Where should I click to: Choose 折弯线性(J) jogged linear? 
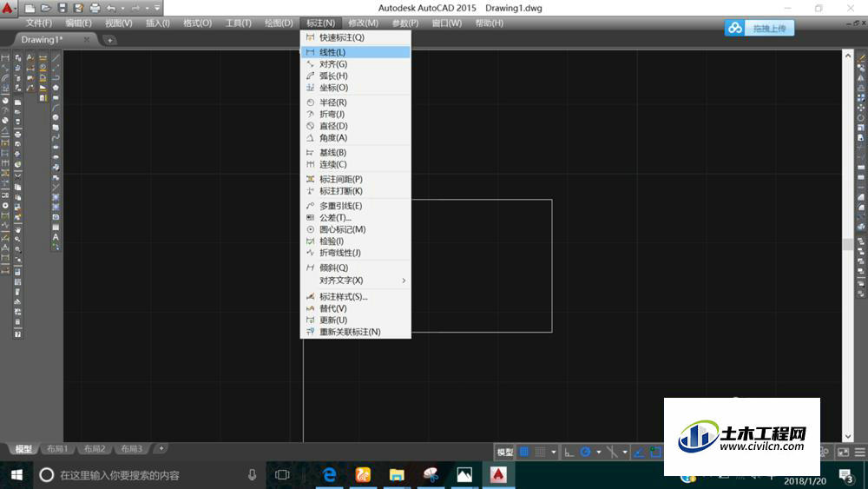tap(355, 253)
